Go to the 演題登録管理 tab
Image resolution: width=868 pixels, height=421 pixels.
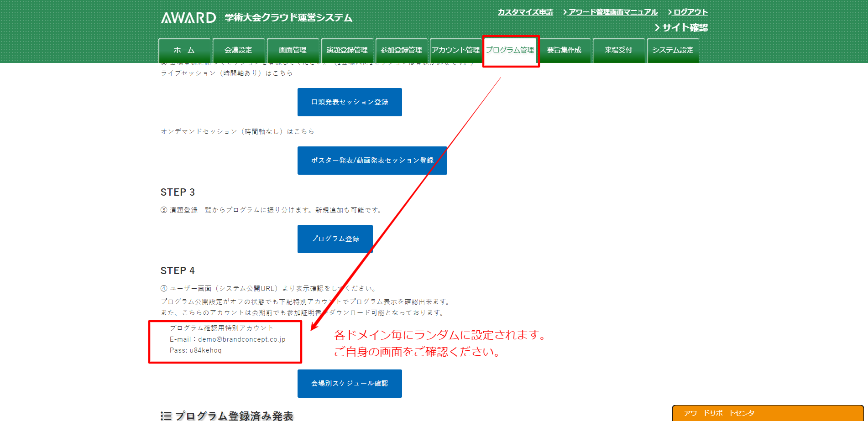point(347,50)
